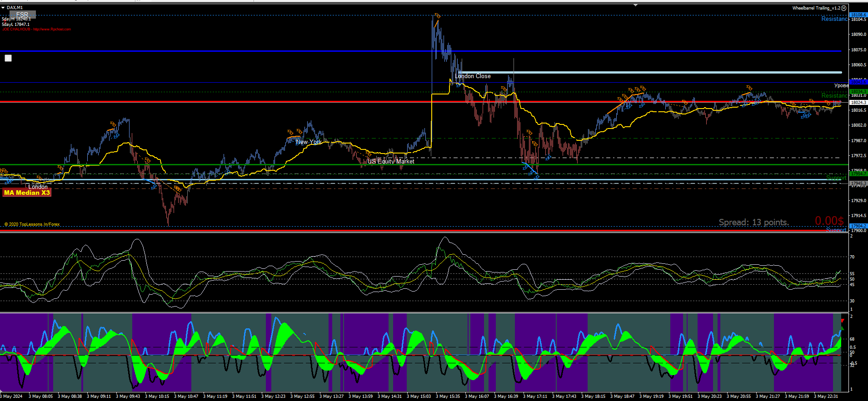Click the 3 May 15:35 time label
868x401 pixels.
pyautogui.click(x=448, y=396)
